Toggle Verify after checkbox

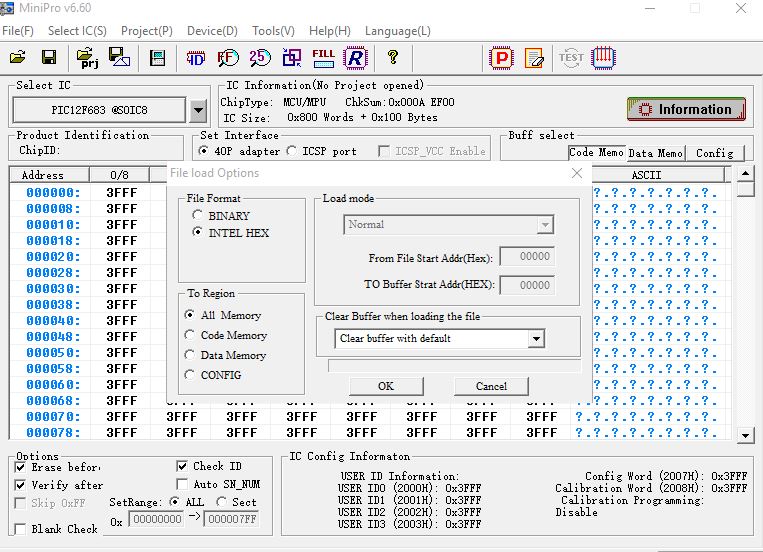pyautogui.click(x=20, y=485)
